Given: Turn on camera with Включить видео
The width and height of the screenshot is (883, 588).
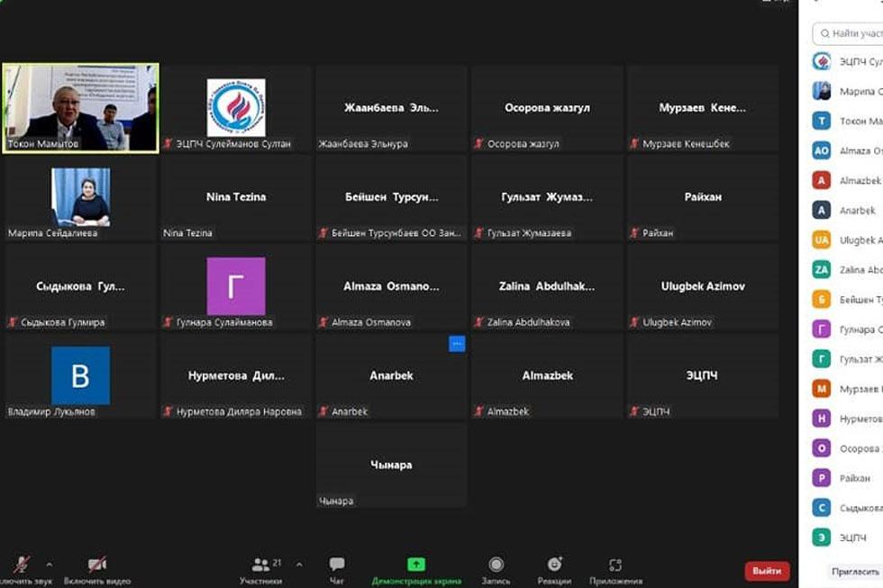Looking at the screenshot, I should (96, 565).
